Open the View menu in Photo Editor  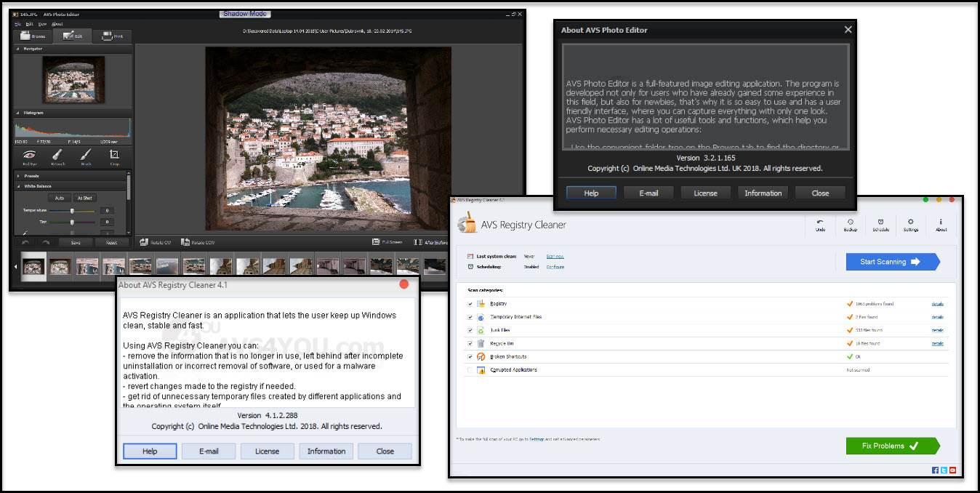[43, 24]
